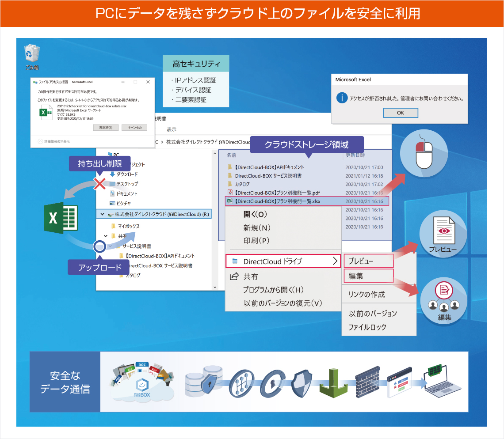The image size is (504, 439).
Task: Click Excel icon of プラン別機能一覧.xlsx
Action: coord(230,201)
